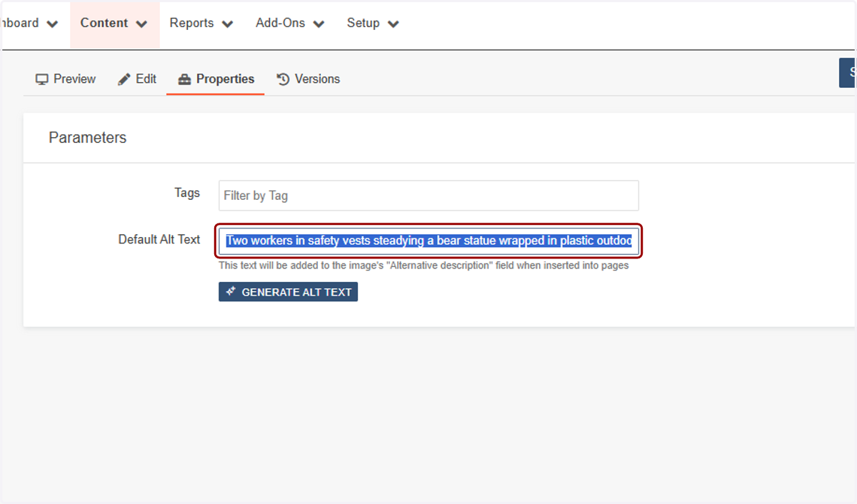Switch to the Preview tab

(x=65, y=79)
